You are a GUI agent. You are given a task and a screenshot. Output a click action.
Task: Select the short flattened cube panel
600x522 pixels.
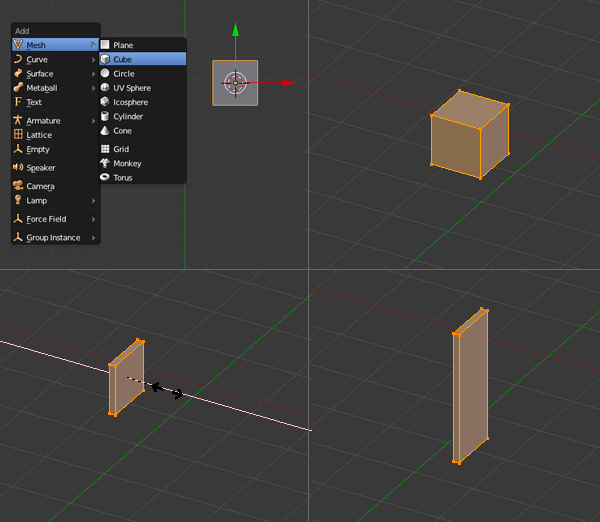[x=127, y=377]
